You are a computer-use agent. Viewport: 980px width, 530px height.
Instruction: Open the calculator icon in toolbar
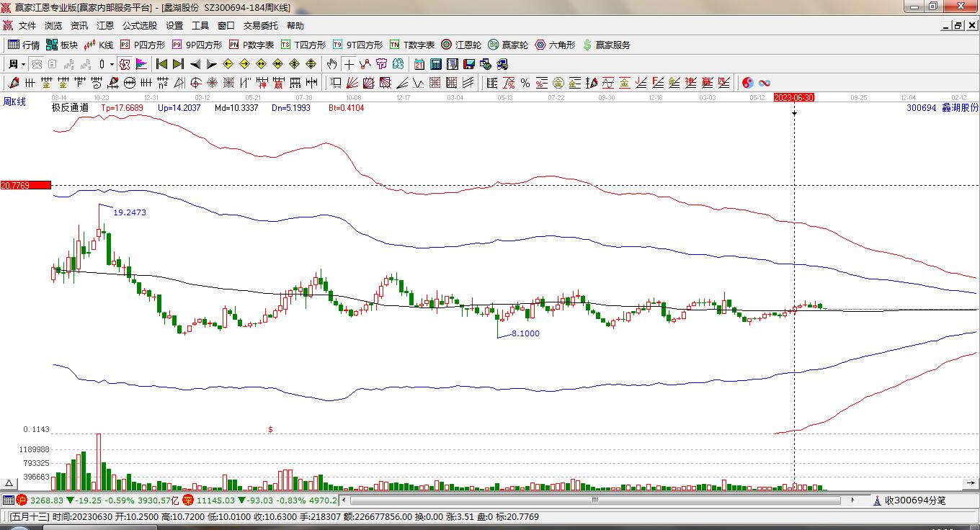click(435, 64)
